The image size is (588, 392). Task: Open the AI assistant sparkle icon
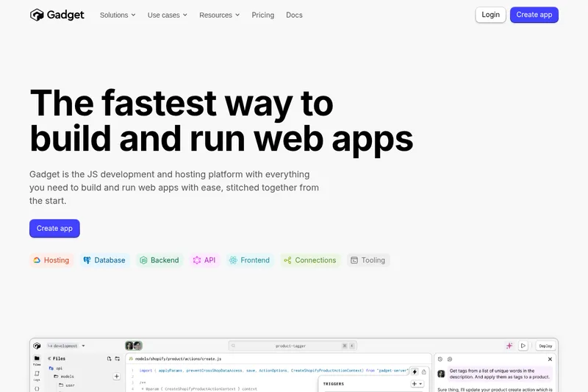click(509, 346)
